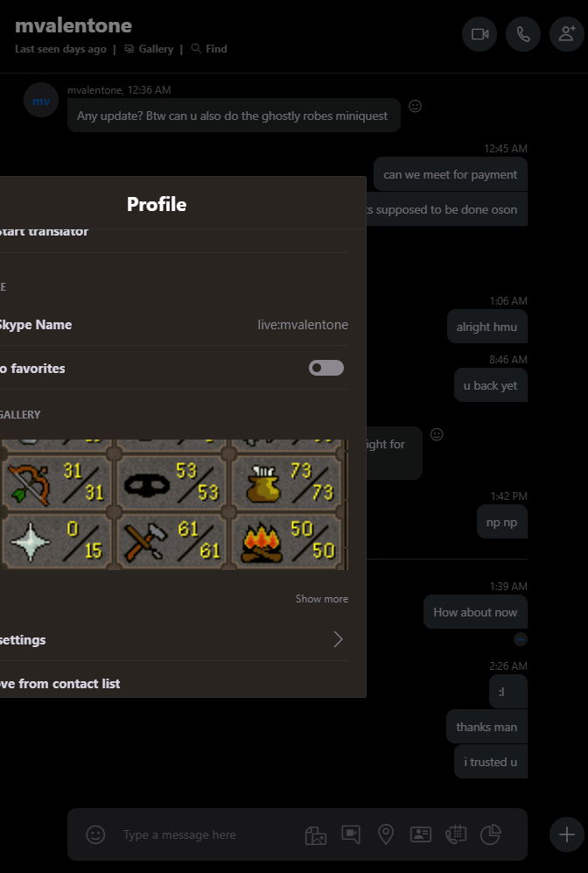Click the game stats gallery thumbnail
This screenshot has height=873, width=588.
(174, 504)
